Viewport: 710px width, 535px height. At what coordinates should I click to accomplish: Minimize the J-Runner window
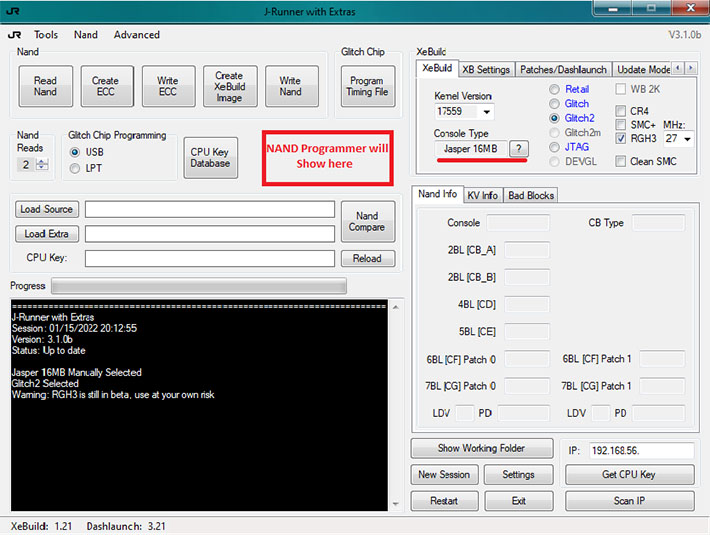pyautogui.click(x=613, y=8)
